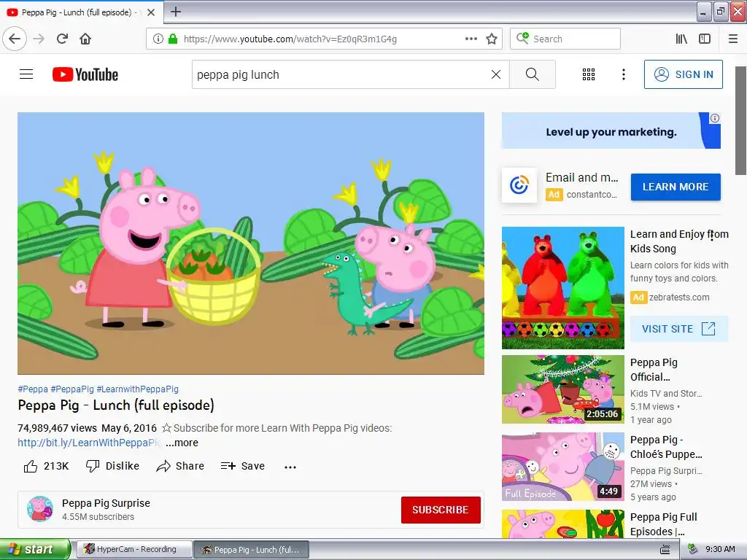Click the Peppa Pig video player
This screenshot has height=560, width=747.
(251, 244)
